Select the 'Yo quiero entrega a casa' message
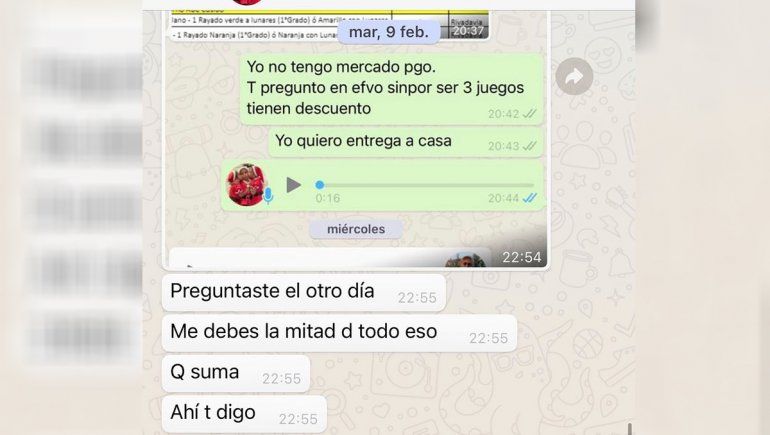This screenshot has width=770, height=435. [406, 142]
